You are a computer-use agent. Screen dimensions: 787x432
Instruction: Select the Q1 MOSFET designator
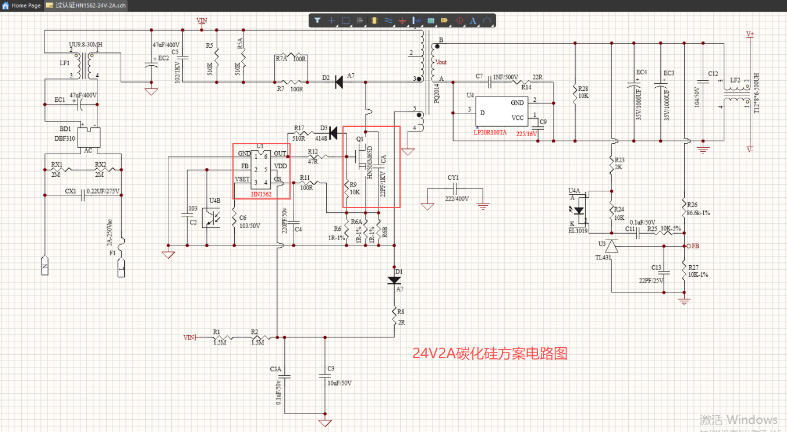coord(359,139)
